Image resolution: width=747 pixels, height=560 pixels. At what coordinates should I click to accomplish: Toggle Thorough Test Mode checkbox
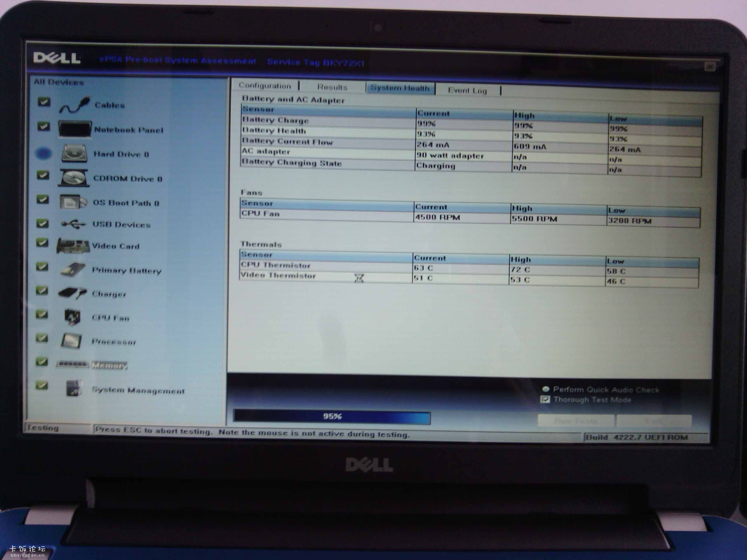545,400
